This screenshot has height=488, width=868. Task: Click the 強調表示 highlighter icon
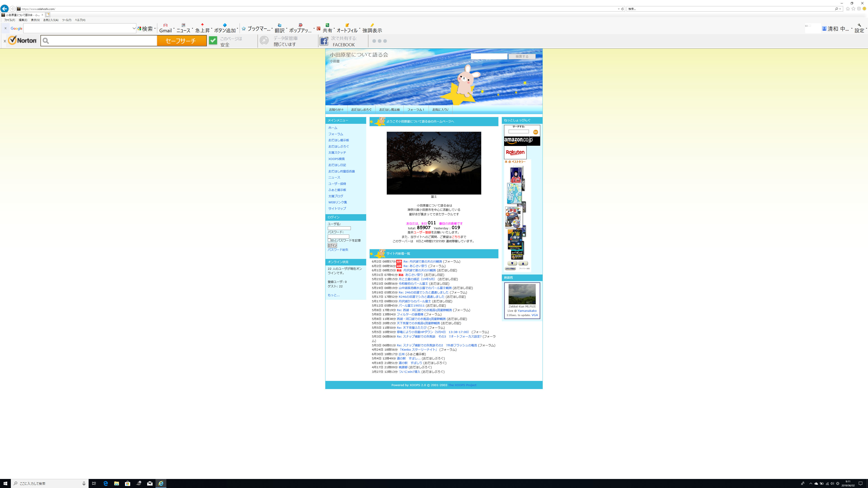(x=372, y=25)
